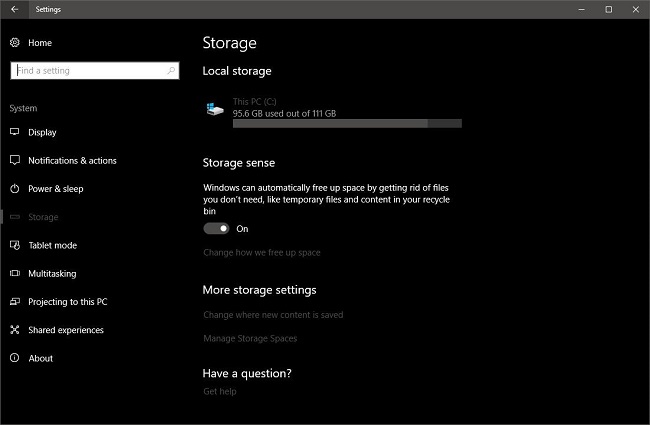Click the This PC (C:) drive icon

click(215, 109)
